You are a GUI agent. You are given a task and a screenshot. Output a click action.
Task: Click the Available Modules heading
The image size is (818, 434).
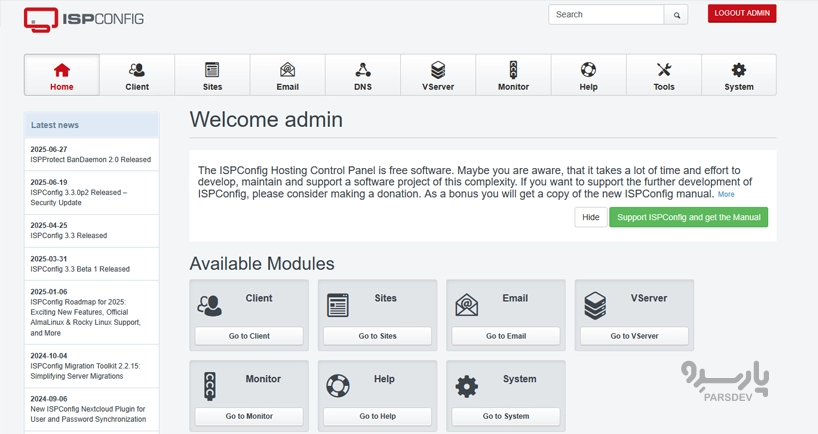coord(262,263)
